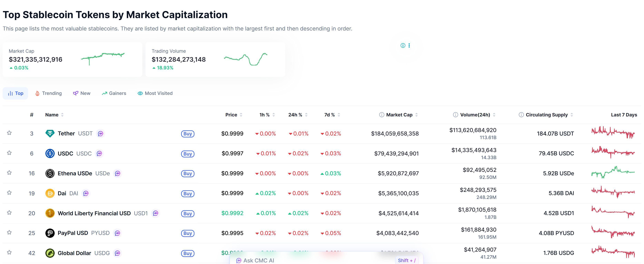Open the three-dot options menu
Viewport: 644px width, 264px height.
point(410,45)
